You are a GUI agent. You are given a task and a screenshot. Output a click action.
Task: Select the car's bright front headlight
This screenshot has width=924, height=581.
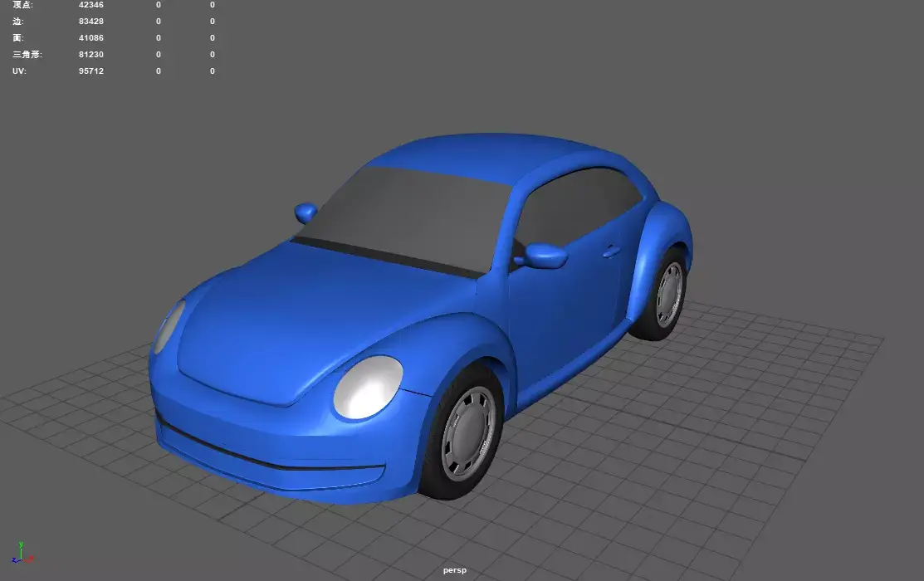[368, 387]
